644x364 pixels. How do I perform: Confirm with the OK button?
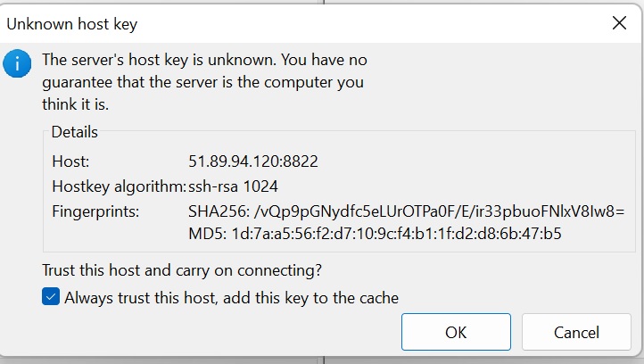coord(456,333)
